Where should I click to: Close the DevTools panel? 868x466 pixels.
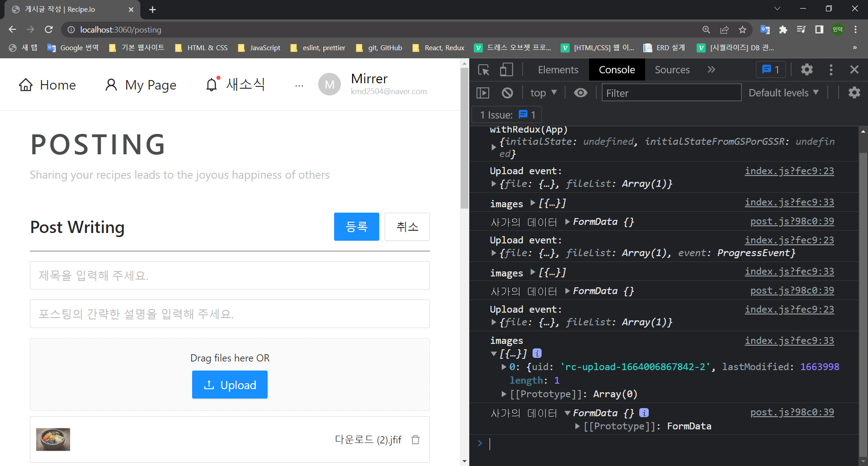click(x=854, y=69)
